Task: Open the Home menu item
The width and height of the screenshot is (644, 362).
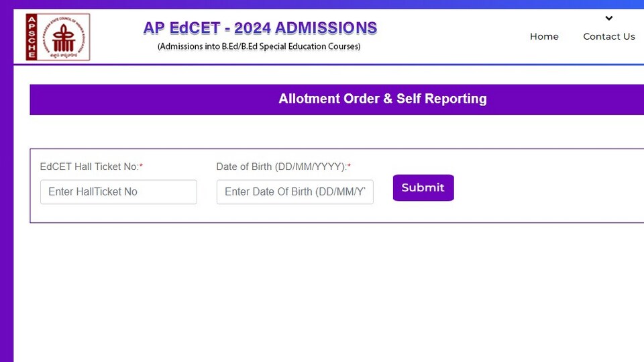Action: tap(544, 37)
